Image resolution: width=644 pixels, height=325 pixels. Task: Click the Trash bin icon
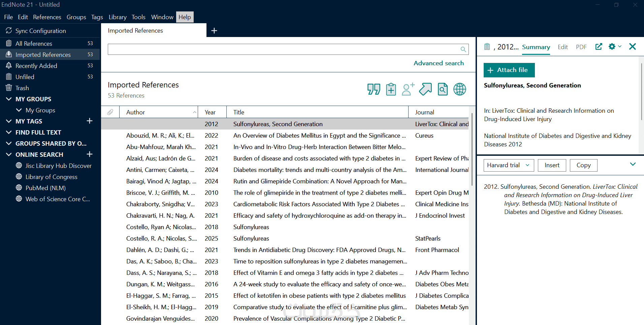(x=9, y=88)
